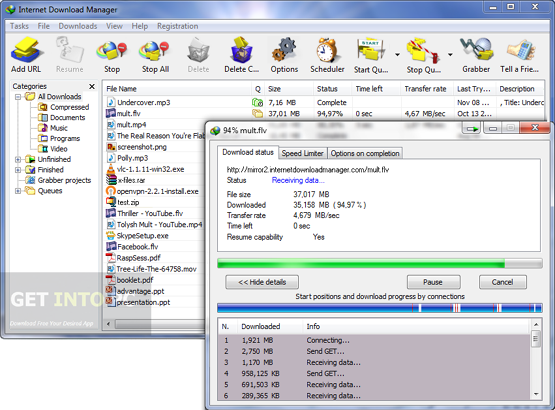Open the Grabber tool icon
This screenshot has height=410, width=555.
click(x=476, y=50)
